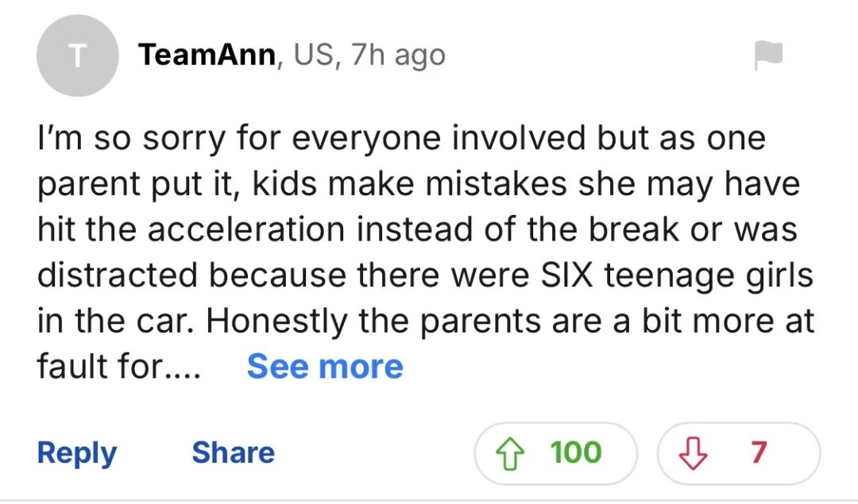The width and height of the screenshot is (858, 504).
Task: Click the downvote pill button's border
Action: click(818, 452)
